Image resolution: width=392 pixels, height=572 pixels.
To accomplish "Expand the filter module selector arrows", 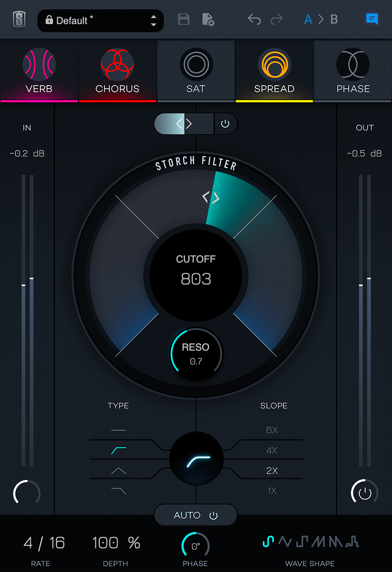I will 184,124.
